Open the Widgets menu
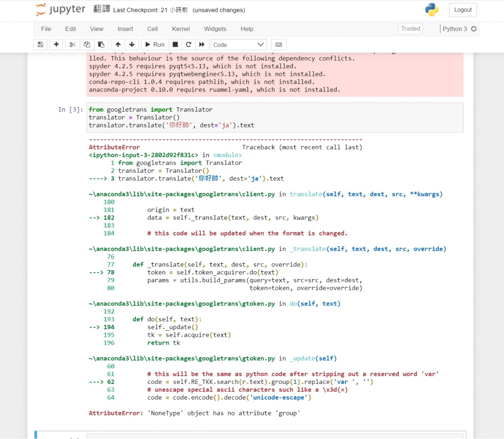 click(x=215, y=29)
